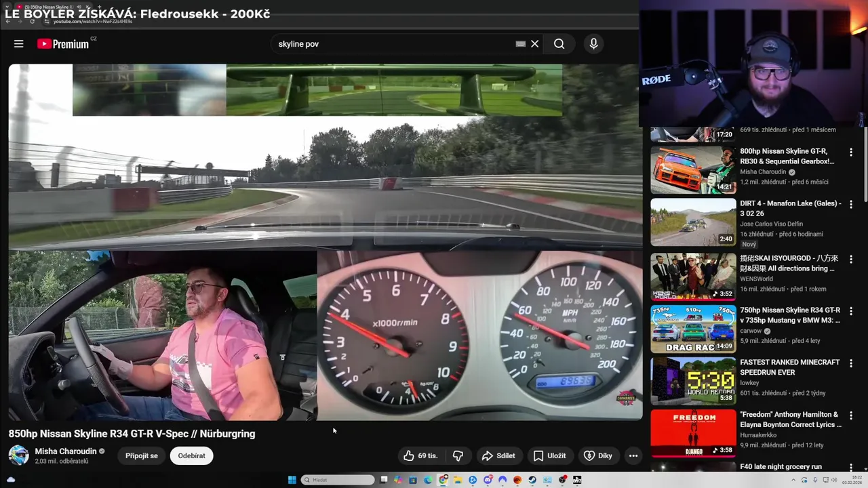Open options for 800hp Skyline RB30 video
Image resolution: width=868 pixels, height=488 pixels.
[x=851, y=152]
